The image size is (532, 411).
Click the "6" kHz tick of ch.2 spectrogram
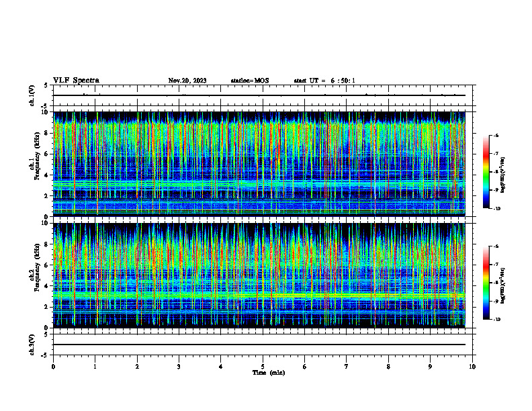click(x=48, y=265)
